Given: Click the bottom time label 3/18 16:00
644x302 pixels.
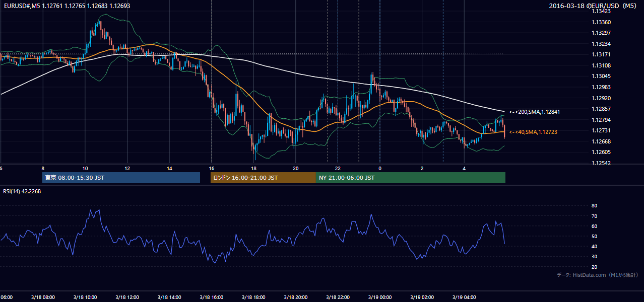Looking at the screenshot, I should (x=211, y=297).
